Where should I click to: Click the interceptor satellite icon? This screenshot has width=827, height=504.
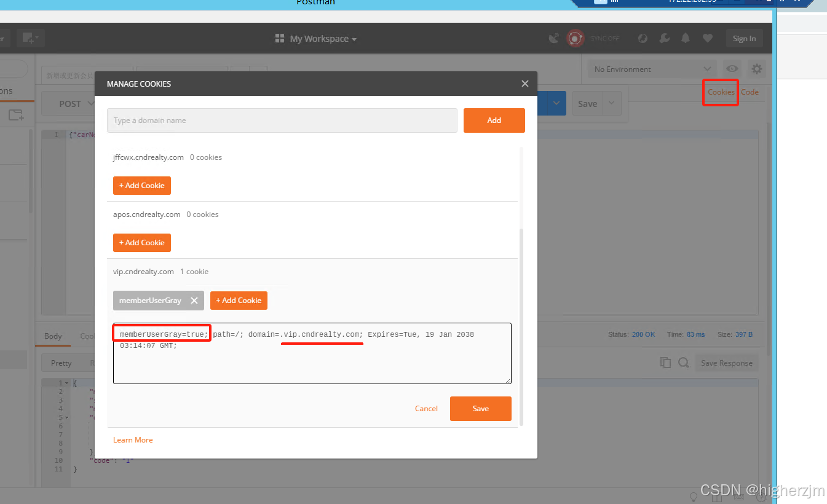(554, 39)
